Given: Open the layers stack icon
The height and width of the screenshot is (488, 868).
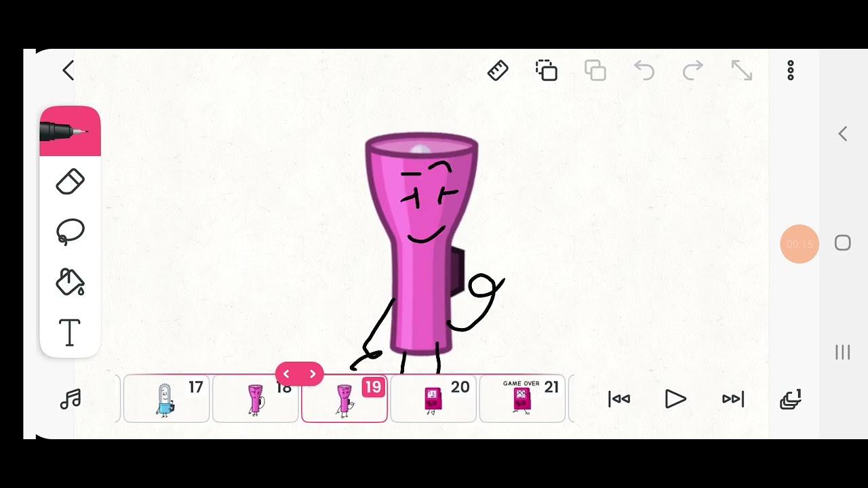Looking at the screenshot, I should [x=791, y=399].
